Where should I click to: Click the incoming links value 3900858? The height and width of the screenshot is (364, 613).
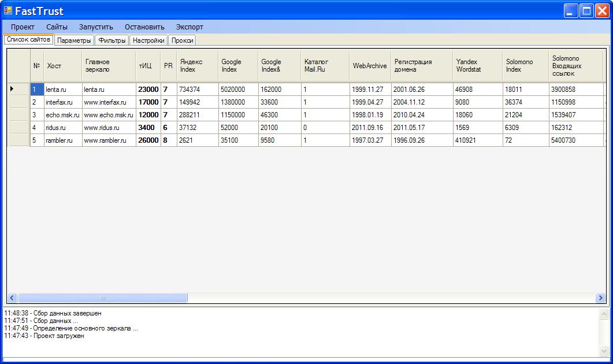(x=576, y=89)
